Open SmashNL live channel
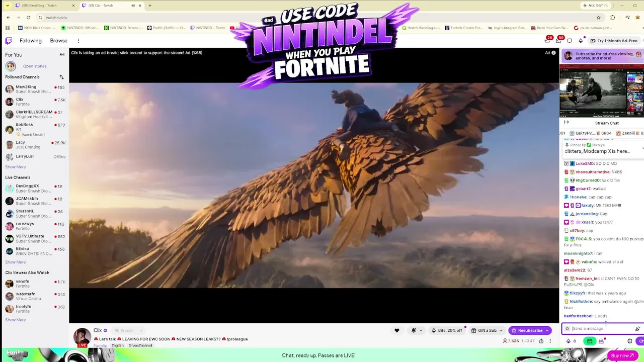644x362 pixels. click(35, 214)
